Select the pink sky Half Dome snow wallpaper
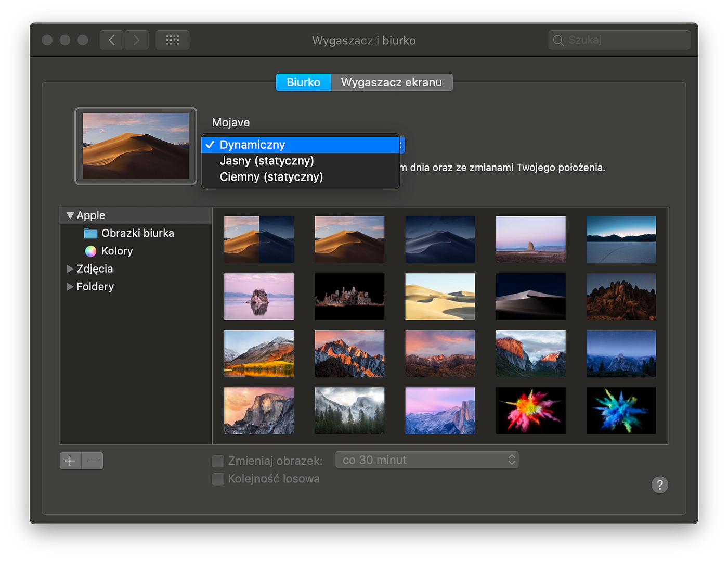 (440, 411)
